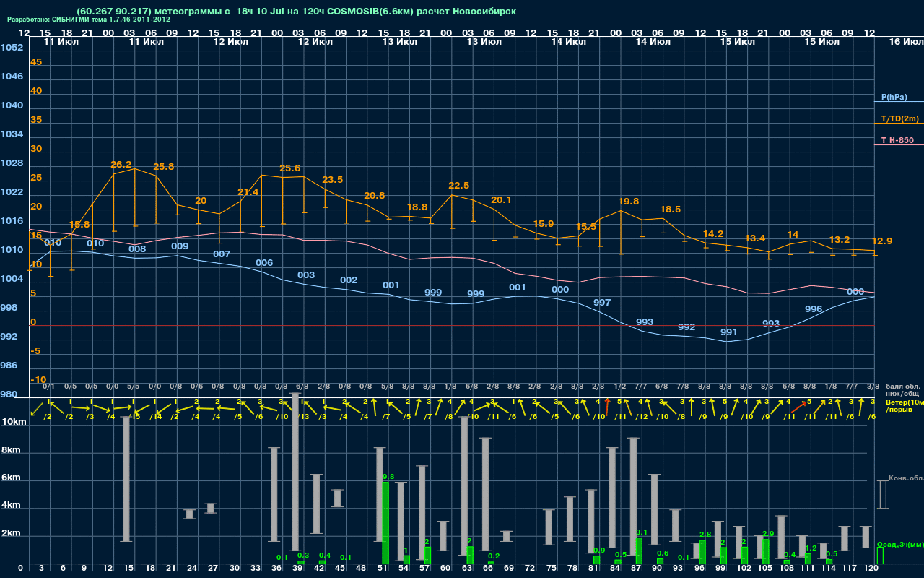924x578 pixels.
Task: Select the P(hPa) legend label
Action: click(894, 97)
